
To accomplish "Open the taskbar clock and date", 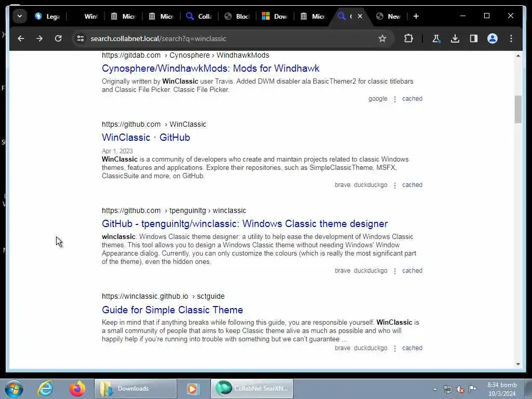I will point(502,389).
